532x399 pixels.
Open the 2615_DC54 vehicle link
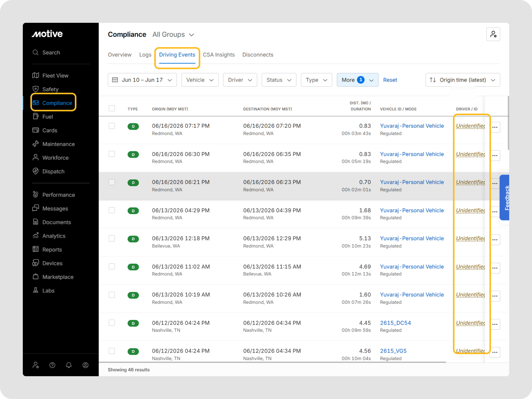coord(395,323)
